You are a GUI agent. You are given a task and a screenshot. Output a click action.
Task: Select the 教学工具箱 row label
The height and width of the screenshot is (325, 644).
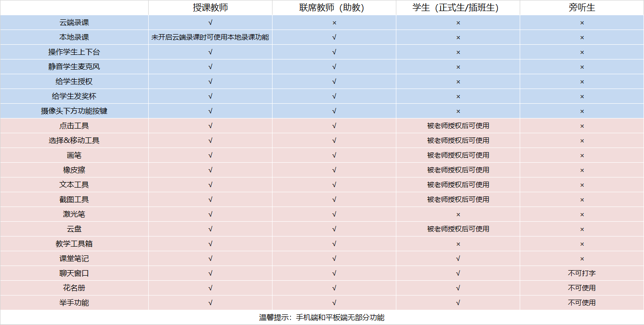pyautogui.click(x=74, y=244)
